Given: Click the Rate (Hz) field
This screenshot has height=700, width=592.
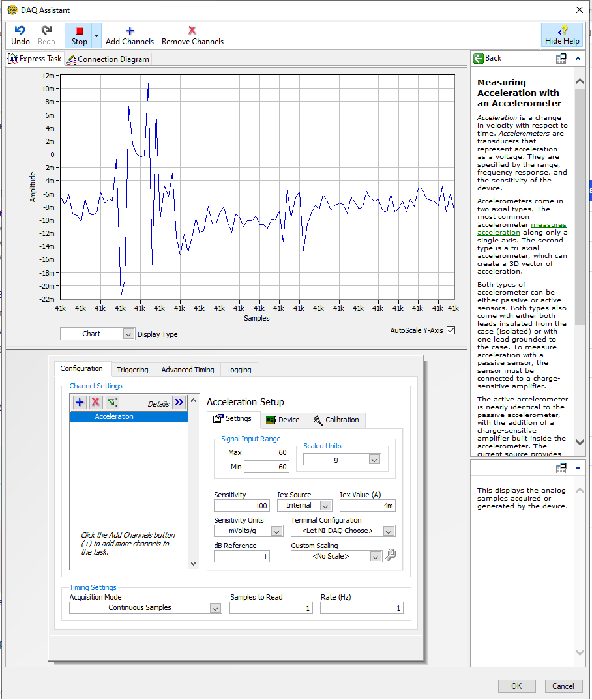Looking at the screenshot, I should tap(362, 608).
